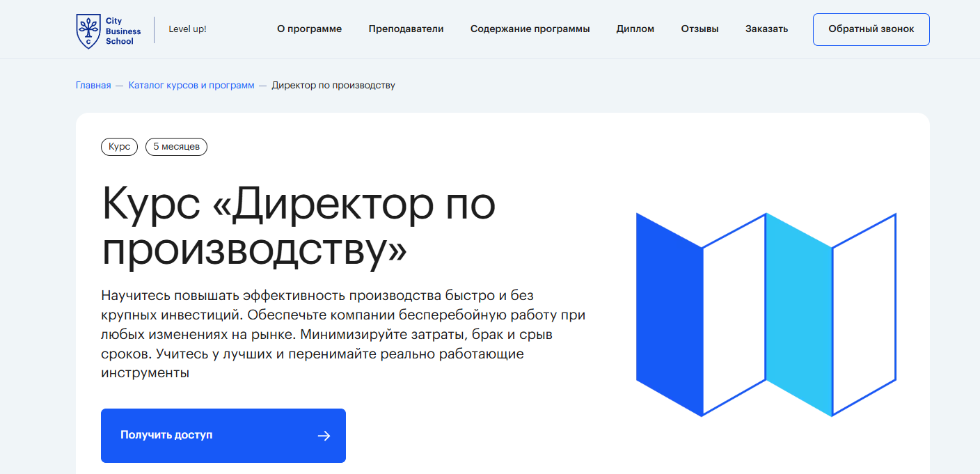This screenshot has width=980, height=474.
Task: Click the course title heading
Action: (299, 226)
